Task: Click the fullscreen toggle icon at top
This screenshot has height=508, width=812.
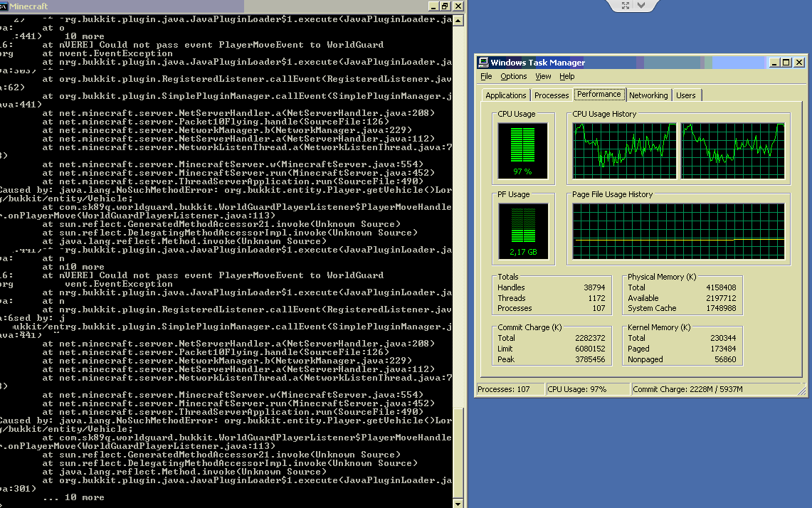Action: tap(625, 5)
